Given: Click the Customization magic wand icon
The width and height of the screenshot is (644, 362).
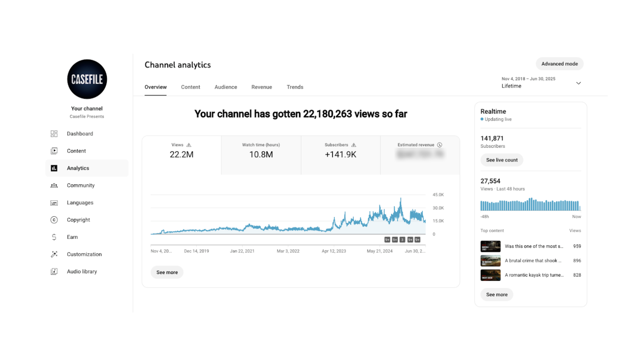Looking at the screenshot, I should [54, 254].
